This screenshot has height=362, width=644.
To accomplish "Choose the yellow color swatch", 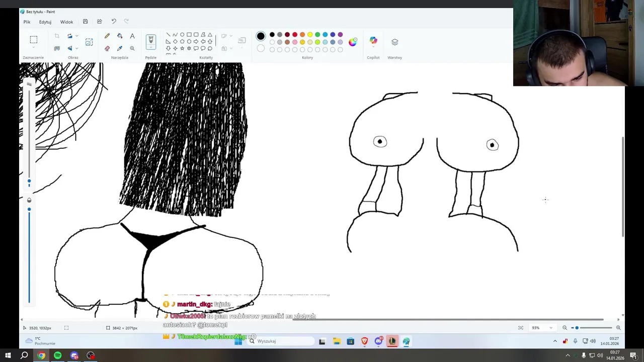I will (310, 35).
